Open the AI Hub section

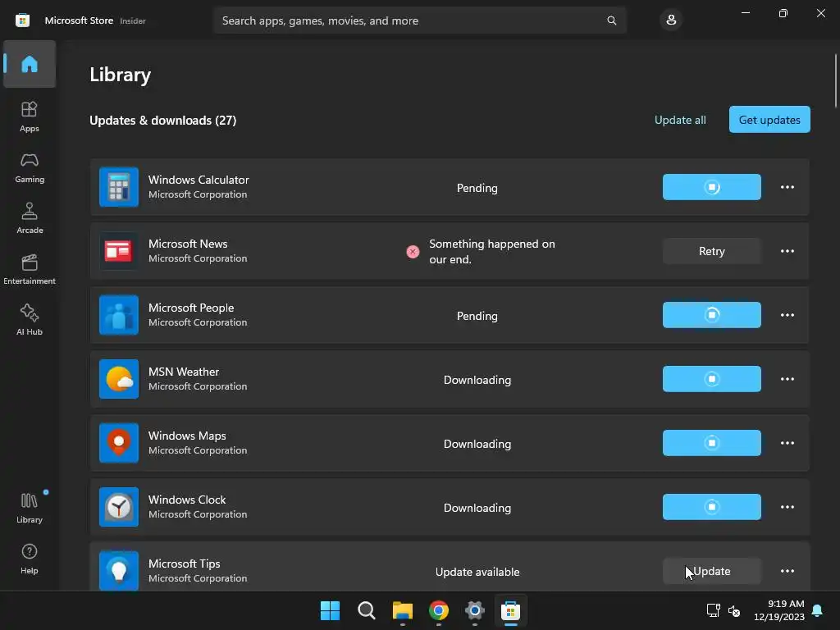coord(30,321)
